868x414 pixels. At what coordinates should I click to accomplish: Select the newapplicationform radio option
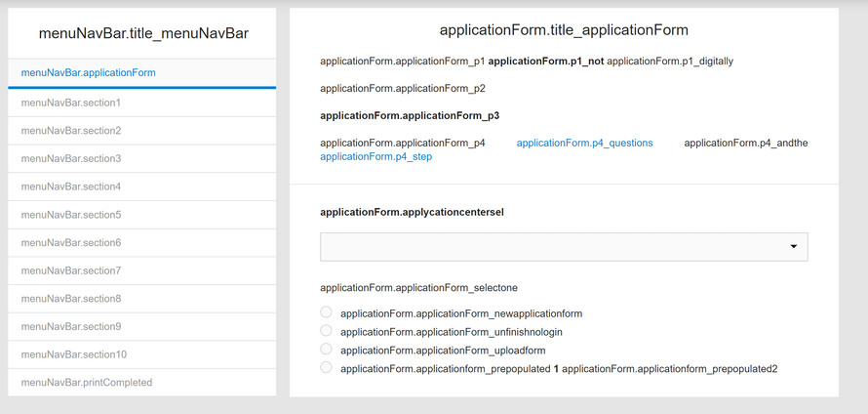pos(326,312)
